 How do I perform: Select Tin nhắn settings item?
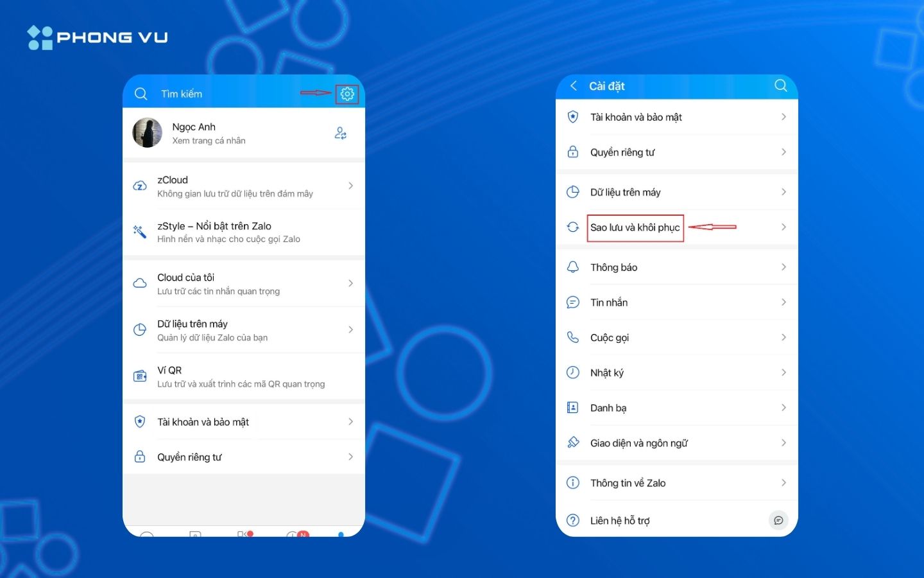click(x=609, y=302)
